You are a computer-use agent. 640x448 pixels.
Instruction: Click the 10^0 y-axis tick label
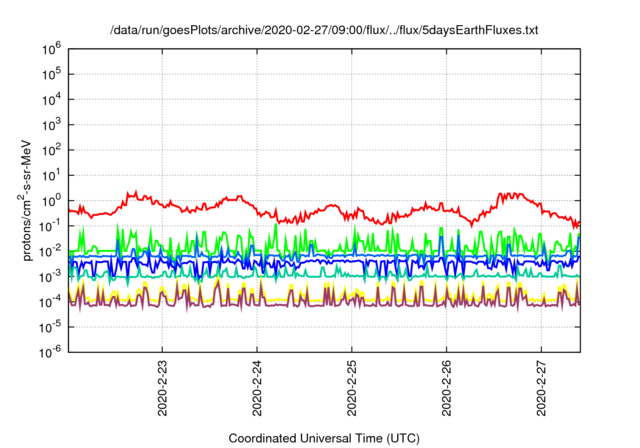pyautogui.click(x=51, y=201)
